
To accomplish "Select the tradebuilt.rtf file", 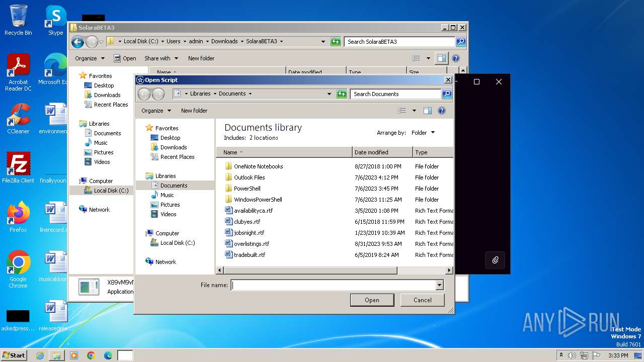I will (x=245, y=255).
